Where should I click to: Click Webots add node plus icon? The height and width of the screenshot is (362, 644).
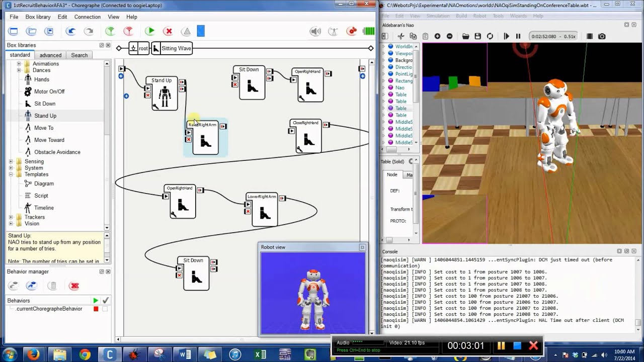[x=437, y=36]
